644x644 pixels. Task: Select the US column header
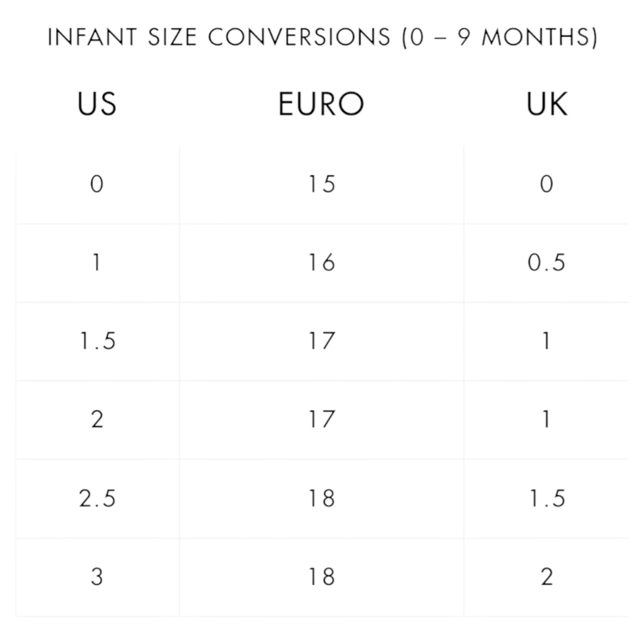click(x=97, y=104)
